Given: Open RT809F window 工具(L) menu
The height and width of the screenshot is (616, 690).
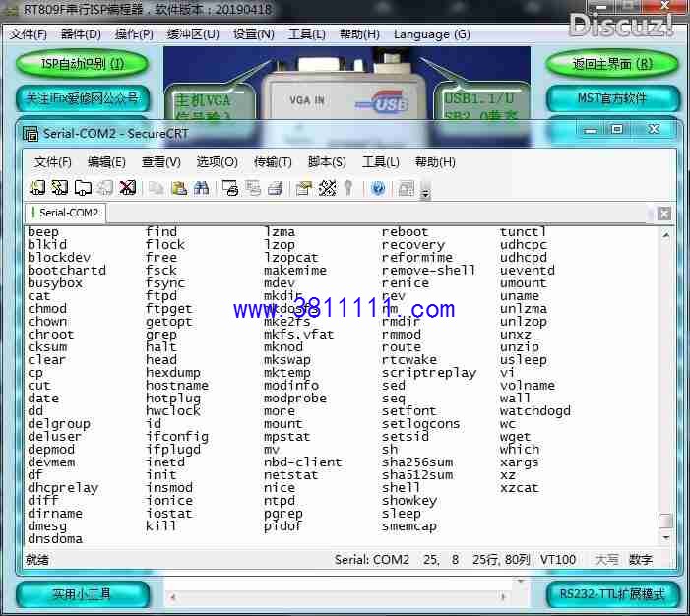Looking at the screenshot, I should pyautogui.click(x=307, y=33).
